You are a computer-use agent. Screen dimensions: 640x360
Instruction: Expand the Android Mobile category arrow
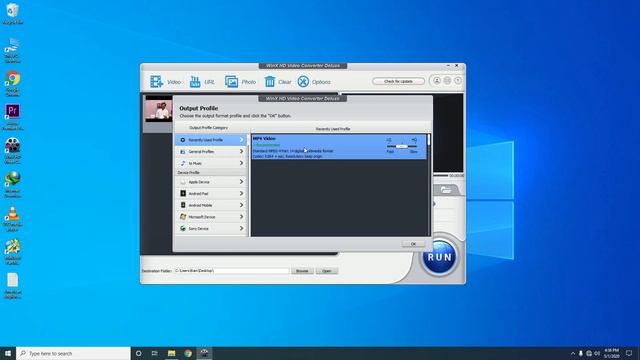242,205
